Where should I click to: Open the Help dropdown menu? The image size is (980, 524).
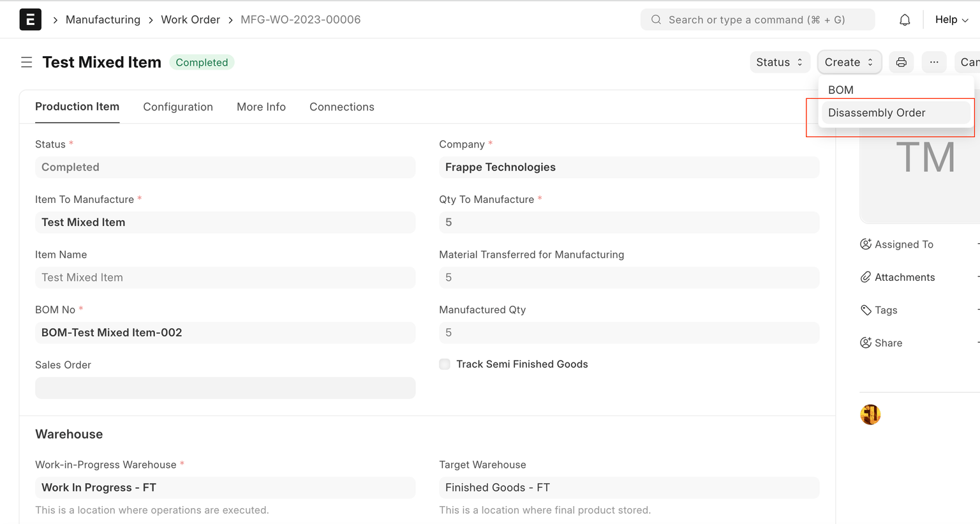click(951, 19)
